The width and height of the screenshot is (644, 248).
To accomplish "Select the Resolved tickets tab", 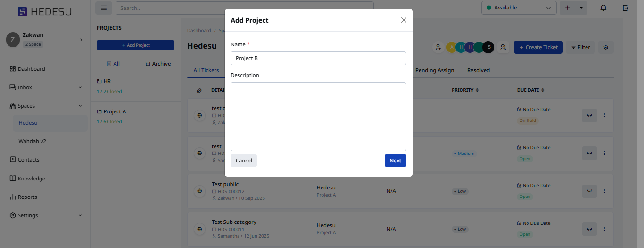I will coord(478,70).
